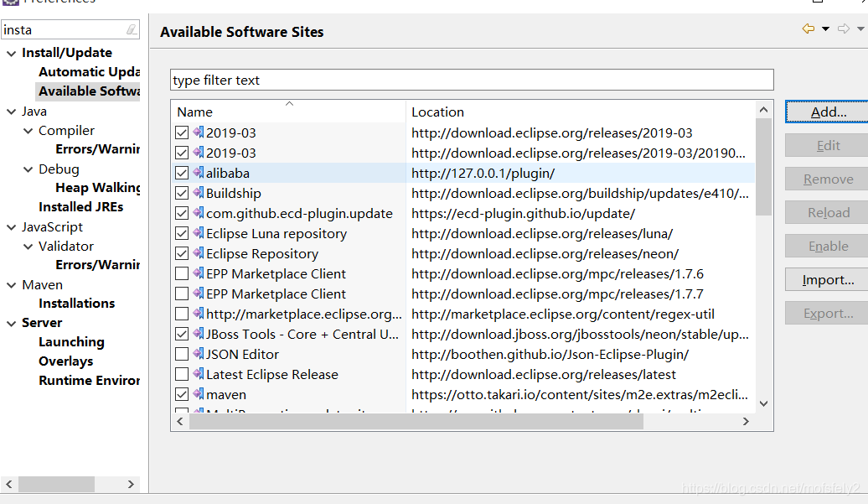The image size is (868, 504).
Task: Click the site icon beside JBoss Tools entry
Action: (x=199, y=334)
